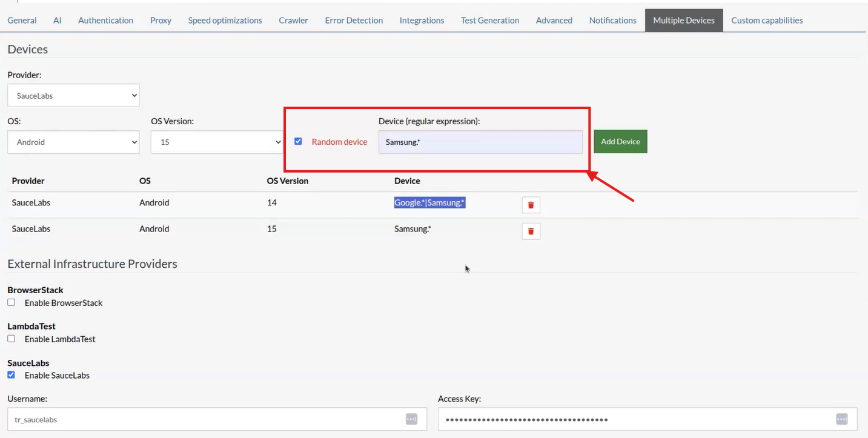Click OS Version cell showing 14
The height and width of the screenshot is (438, 868).
271,202
